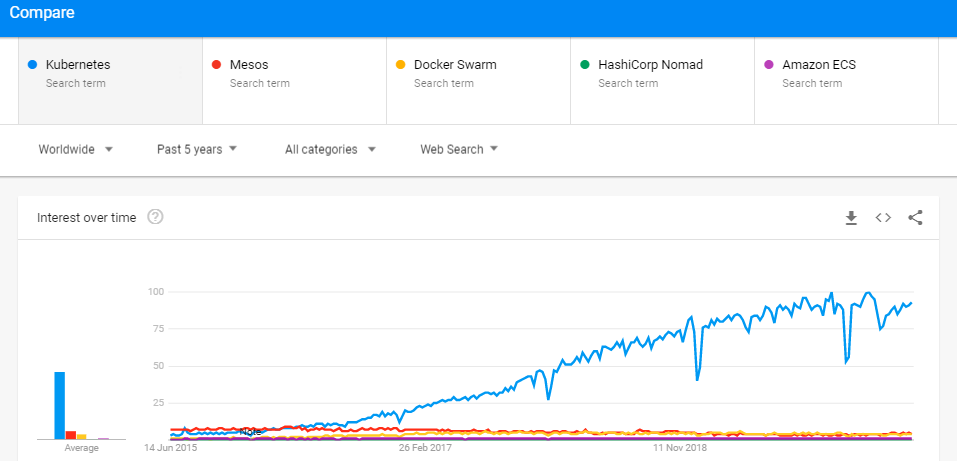Open the embed code icon
The image size is (957, 461).
tap(883, 217)
